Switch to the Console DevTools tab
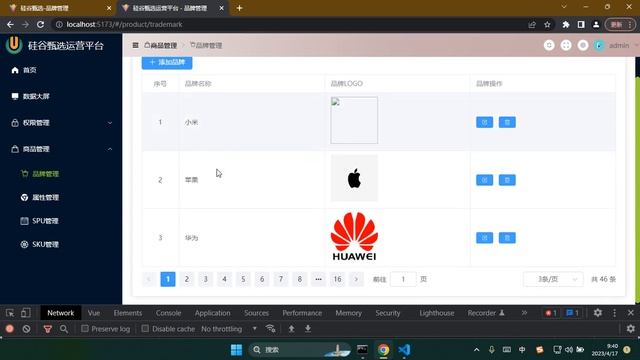This screenshot has height=360, width=640. (168, 313)
